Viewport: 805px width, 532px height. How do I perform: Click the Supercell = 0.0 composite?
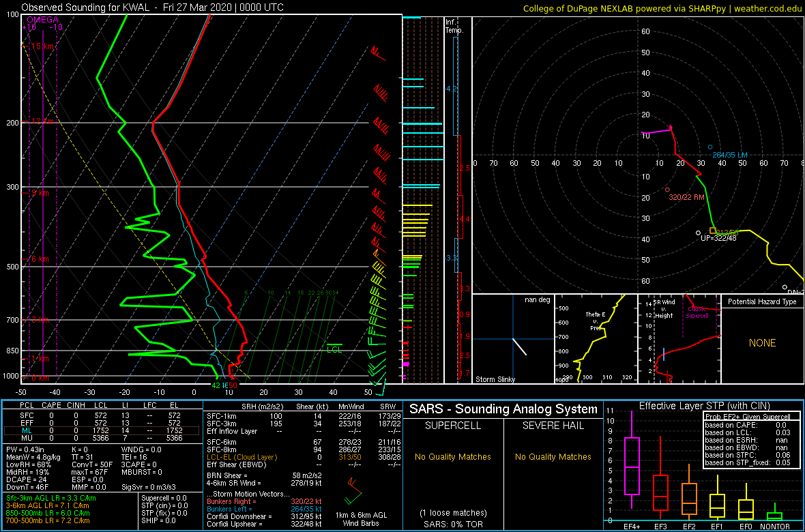[x=164, y=498]
